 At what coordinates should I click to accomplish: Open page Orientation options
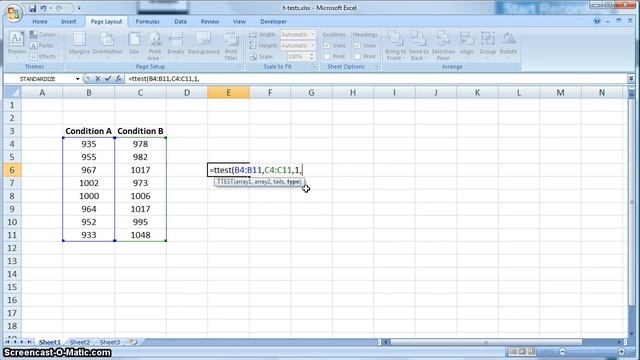coord(107,44)
